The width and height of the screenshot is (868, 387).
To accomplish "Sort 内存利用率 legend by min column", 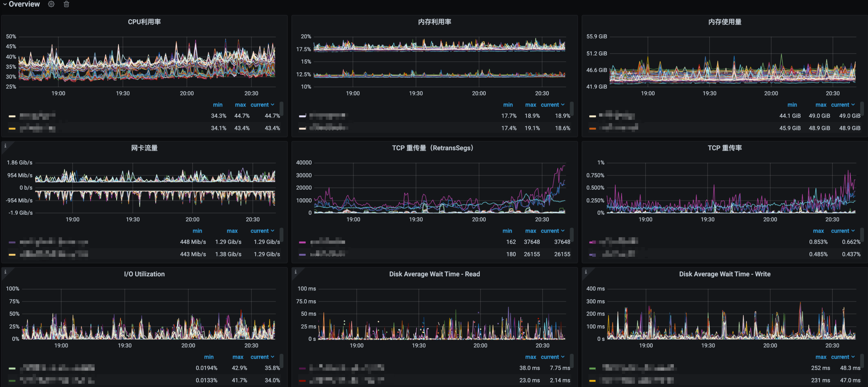I will coord(508,105).
